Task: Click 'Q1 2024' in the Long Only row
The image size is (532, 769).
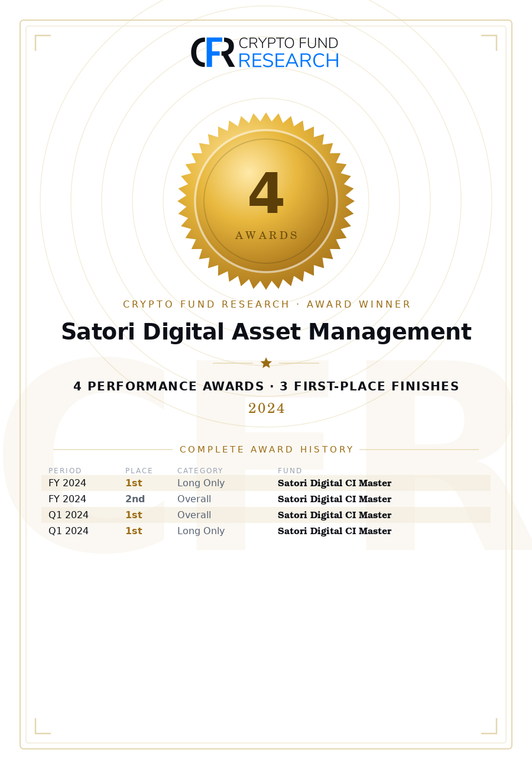Action: pyautogui.click(x=69, y=531)
